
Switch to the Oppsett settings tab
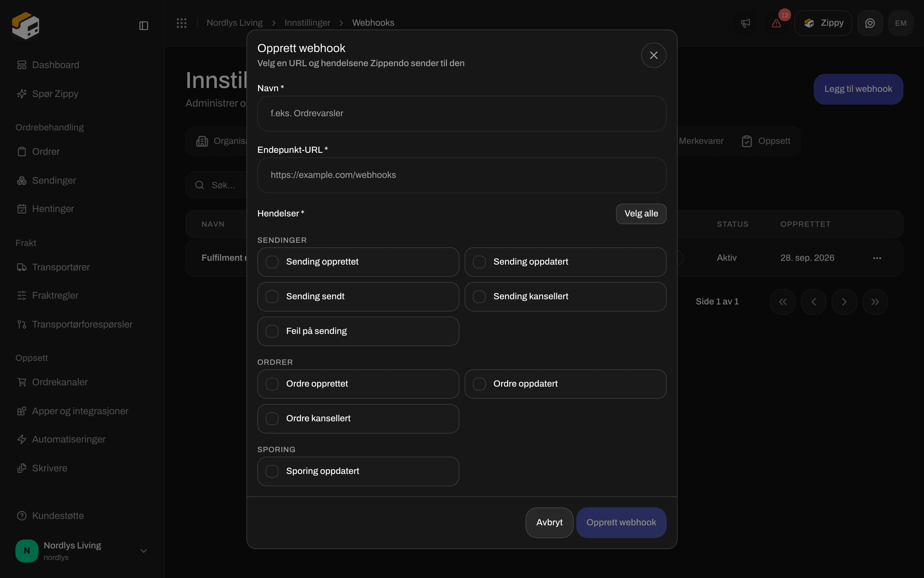pos(766,141)
